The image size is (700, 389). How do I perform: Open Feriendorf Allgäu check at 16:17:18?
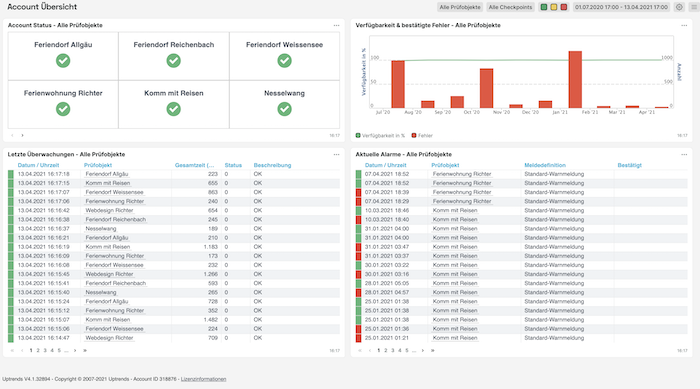click(107, 174)
